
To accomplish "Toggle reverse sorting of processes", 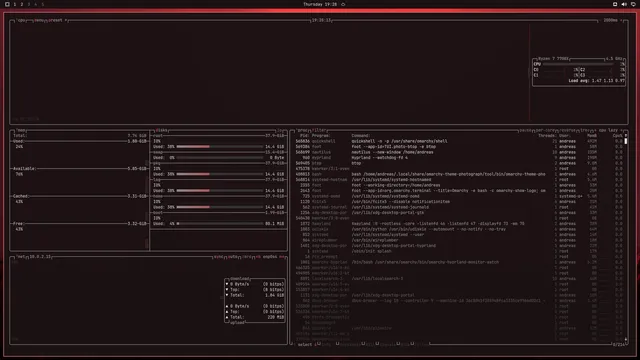I will (567, 130).
